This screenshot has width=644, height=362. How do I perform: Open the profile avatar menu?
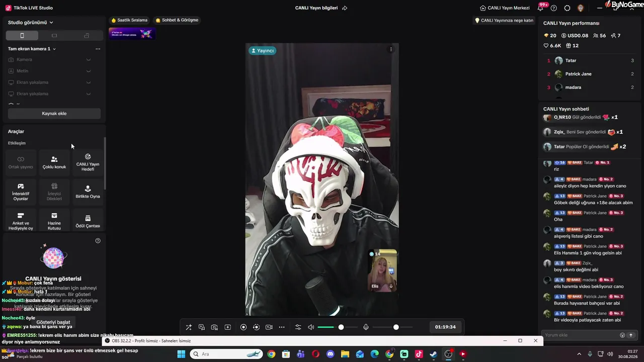[x=581, y=8]
